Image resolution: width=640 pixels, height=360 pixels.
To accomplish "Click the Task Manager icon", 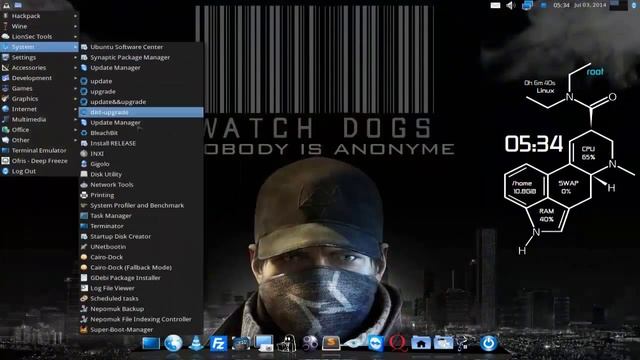I will (84, 216).
